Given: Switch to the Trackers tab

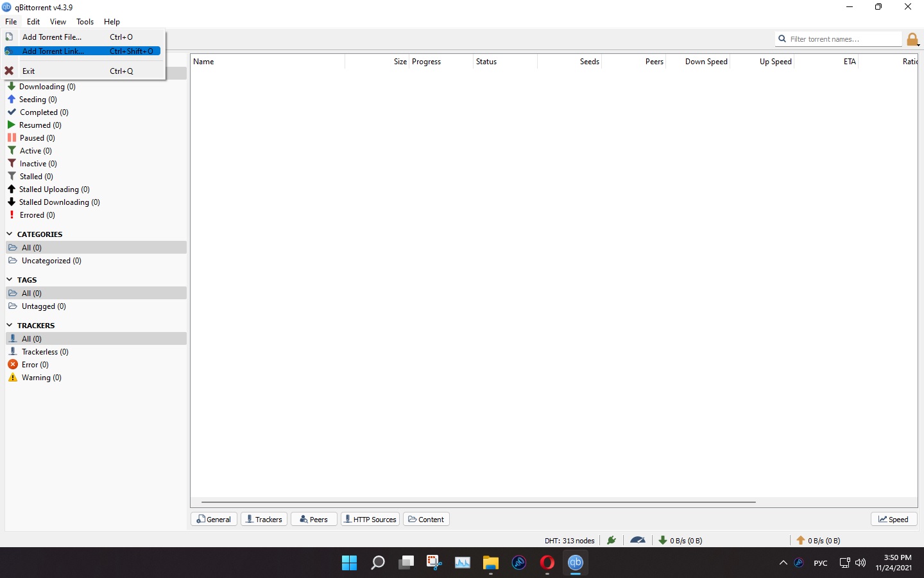Looking at the screenshot, I should [264, 519].
